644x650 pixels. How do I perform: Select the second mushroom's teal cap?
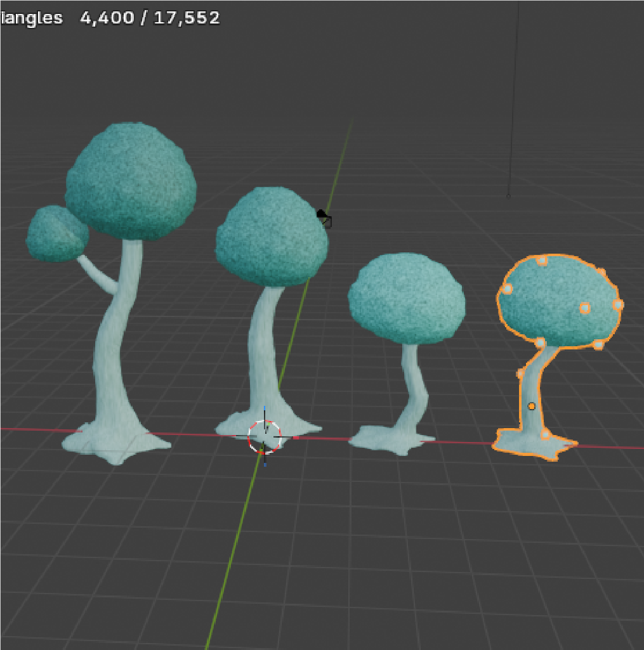click(x=271, y=236)
